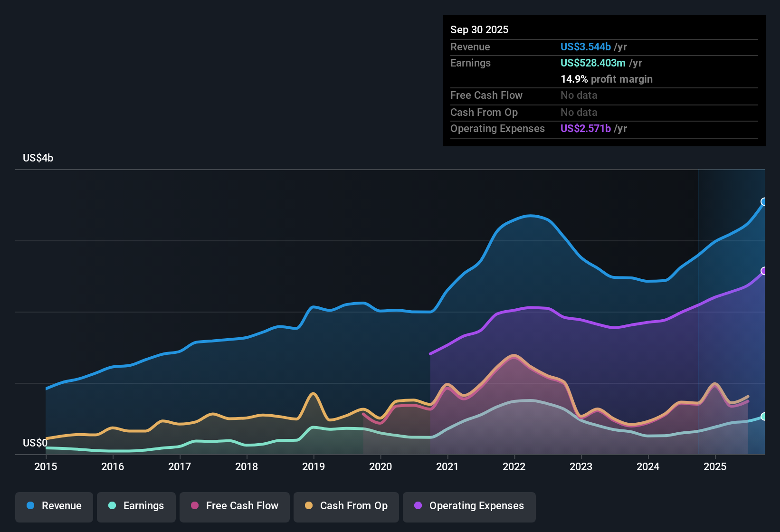
Task: Select the 2021 axis label
Action: (447, 467)
